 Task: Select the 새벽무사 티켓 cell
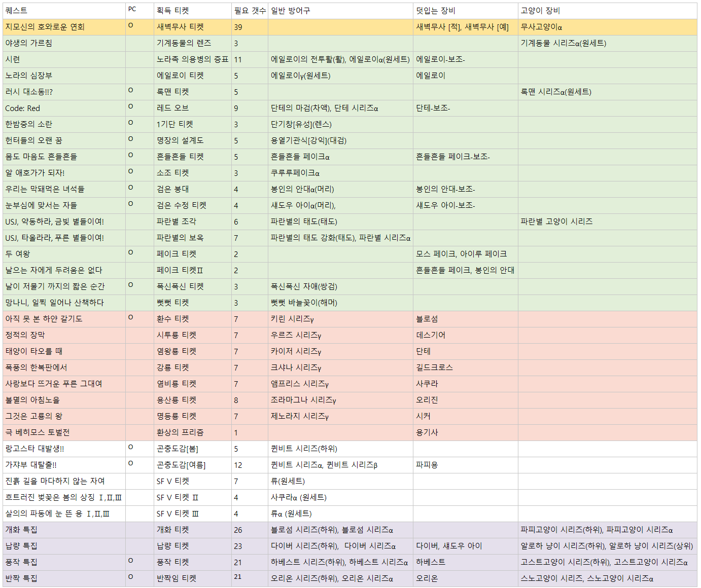pyautogui.click(x=180, y=27)
